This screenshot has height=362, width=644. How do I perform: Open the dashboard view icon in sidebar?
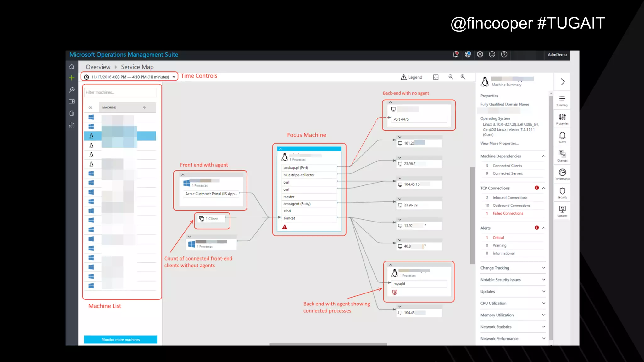[x=72, y=101]
